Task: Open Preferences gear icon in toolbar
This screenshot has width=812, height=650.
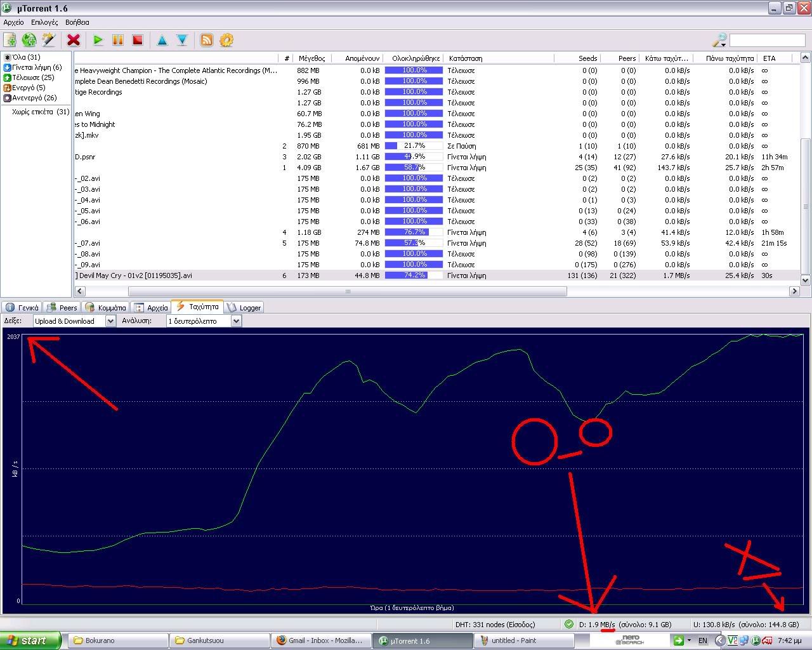Action: click(226, 40)
